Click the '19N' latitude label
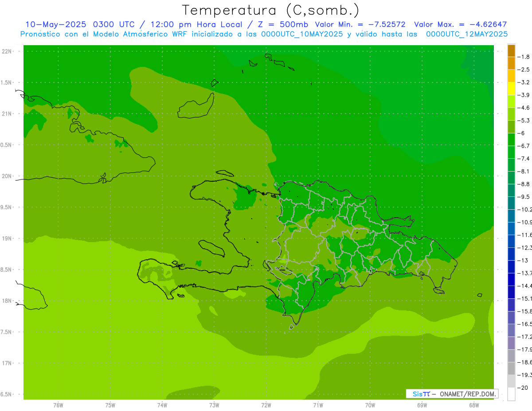 pos(7,239)
